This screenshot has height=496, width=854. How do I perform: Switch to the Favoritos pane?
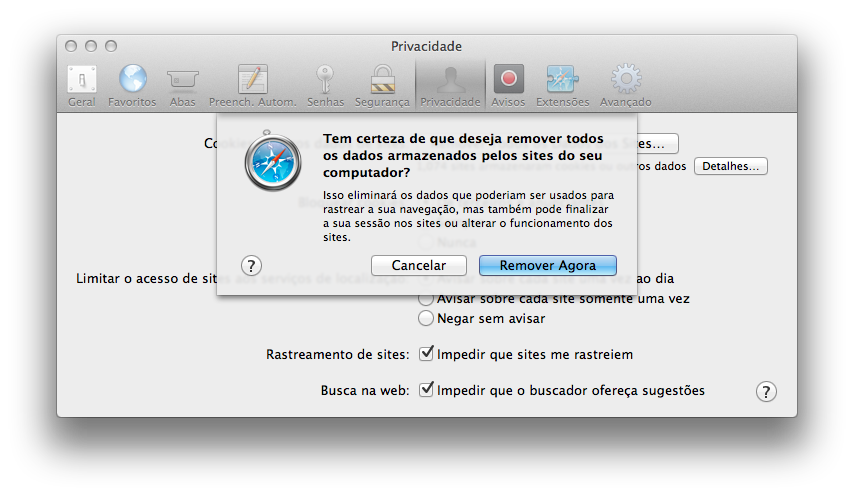tap(132, 85)
